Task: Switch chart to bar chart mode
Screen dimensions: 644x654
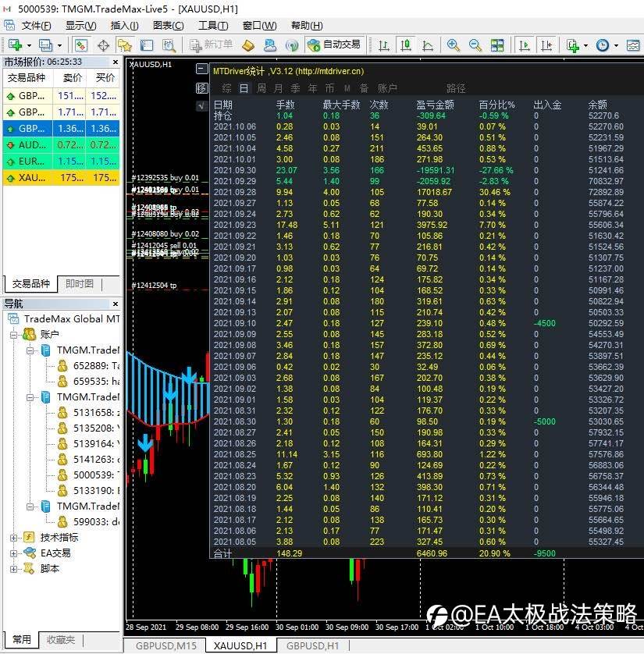Action: click(382, 45)
